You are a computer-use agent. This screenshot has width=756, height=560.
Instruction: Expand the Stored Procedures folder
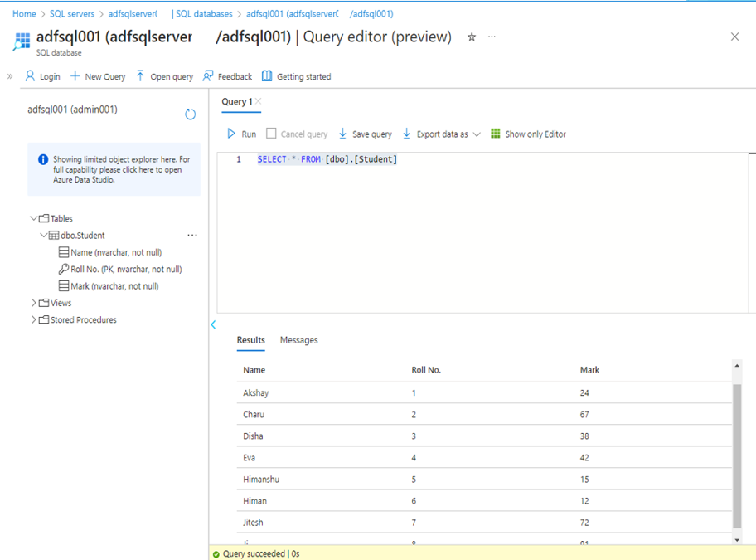(34, 319)
